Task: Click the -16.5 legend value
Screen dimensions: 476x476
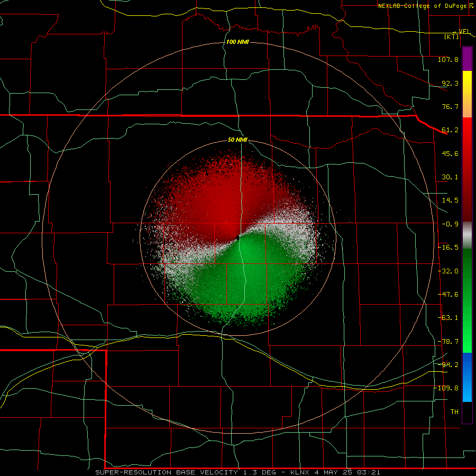Action: point(448,248)
